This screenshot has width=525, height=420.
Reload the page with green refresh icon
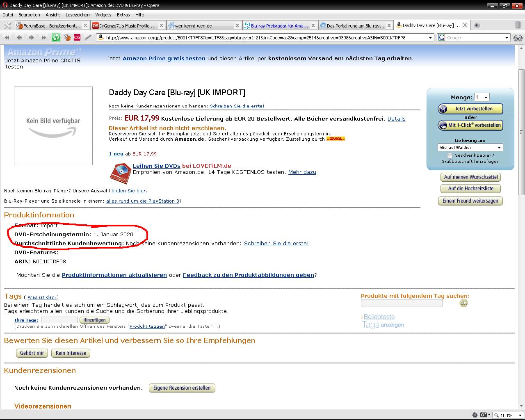[x=56, y=37]
